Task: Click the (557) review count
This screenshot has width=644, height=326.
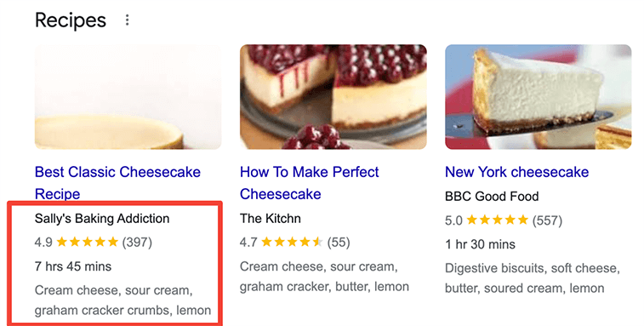Action: [547, 220]
